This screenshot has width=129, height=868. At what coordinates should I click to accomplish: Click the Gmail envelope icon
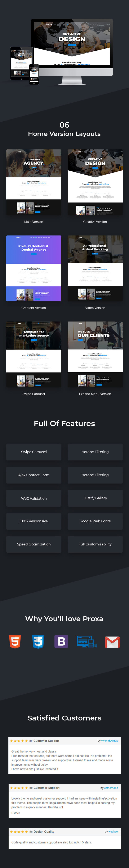click(112, 642)
